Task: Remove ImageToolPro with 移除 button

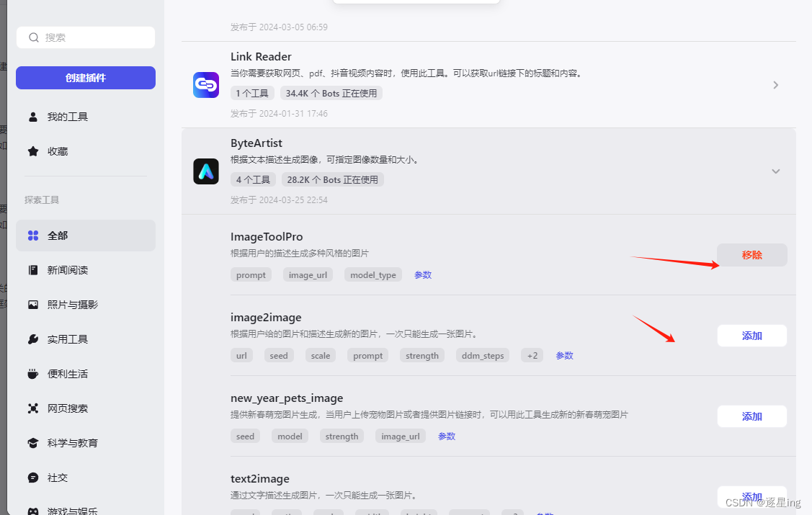Action: pyautogui.click(x=752, y=255)
